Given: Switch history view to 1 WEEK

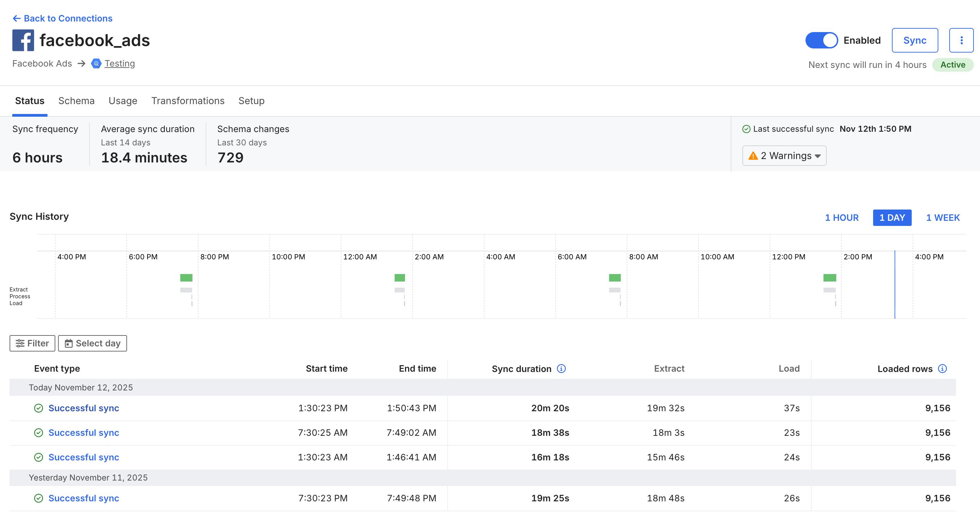Looking at the screenshot, I should click(943, 217).
